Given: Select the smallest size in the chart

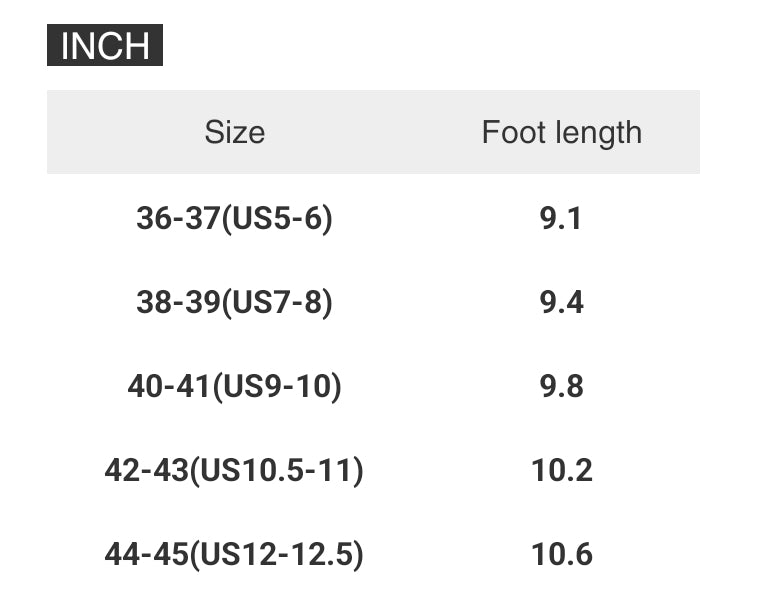Looking at the screenshot, I should pos(234,218).
